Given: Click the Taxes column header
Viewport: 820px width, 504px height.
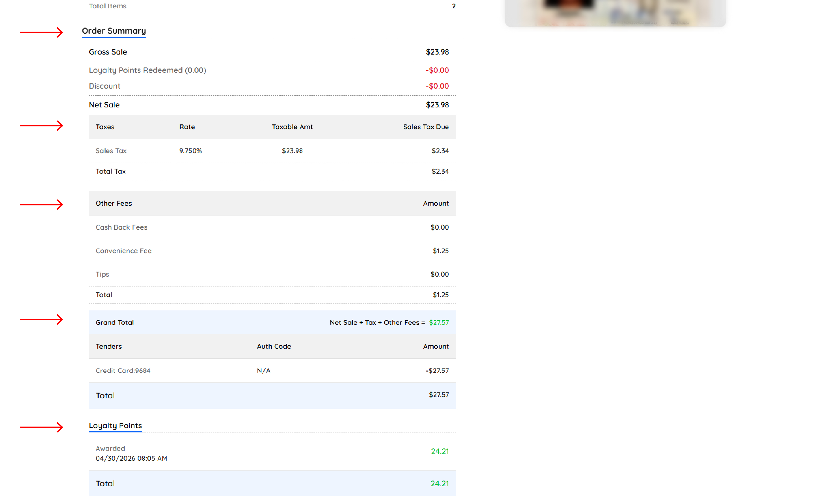Looking at the screenshot, I should click(x=105, y=127).
